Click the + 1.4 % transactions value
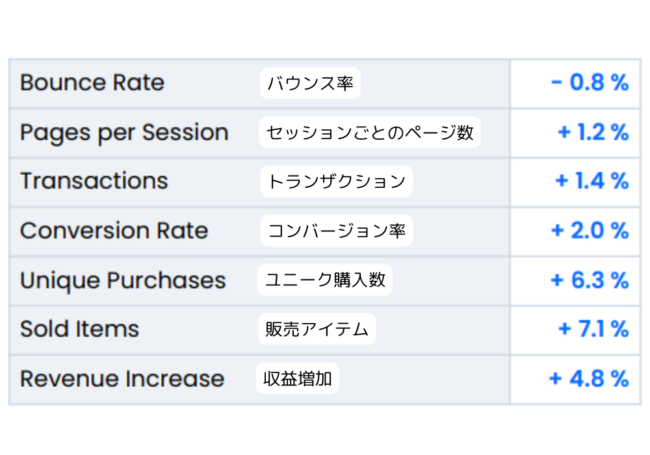Viewport: 650px width, 455px height. pos(592,181)
